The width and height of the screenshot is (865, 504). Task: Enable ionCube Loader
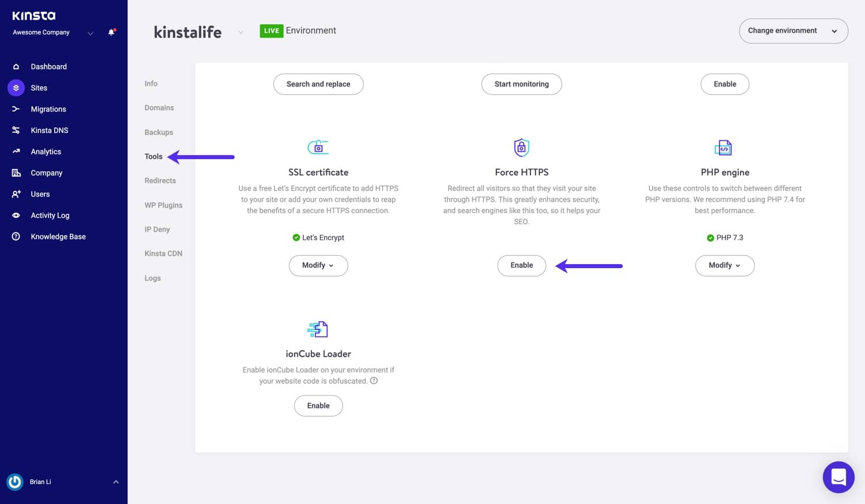coord(318,406)
